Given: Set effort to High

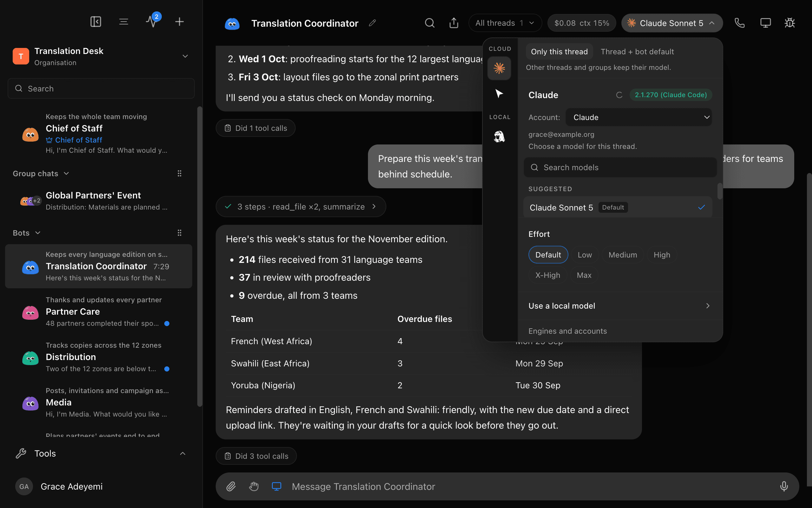Looking at the screenshot, I should [662, 255].
